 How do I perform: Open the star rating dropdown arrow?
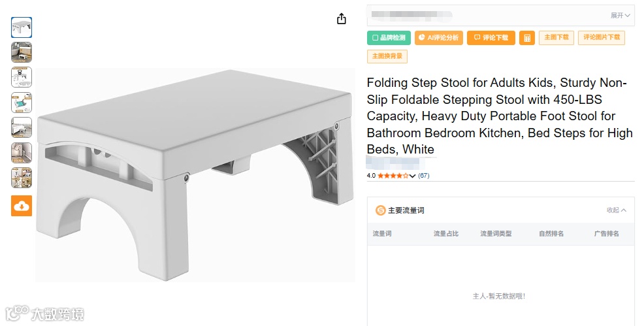click(x=413, y=176)
